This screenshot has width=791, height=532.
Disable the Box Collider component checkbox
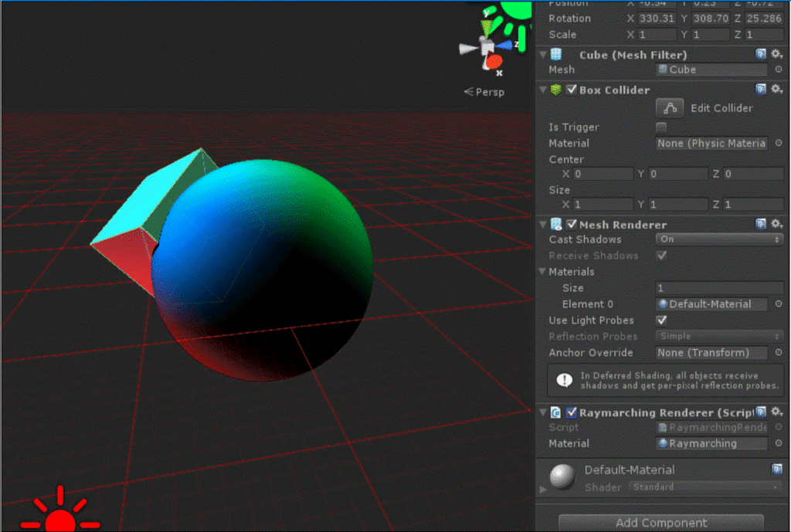572,90
